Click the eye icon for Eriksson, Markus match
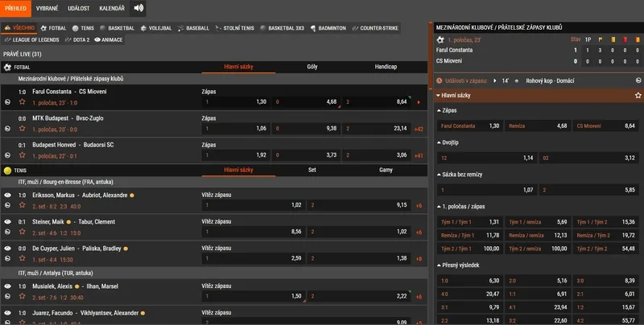The width and height of the screenshot is (644, 325). 8,195
